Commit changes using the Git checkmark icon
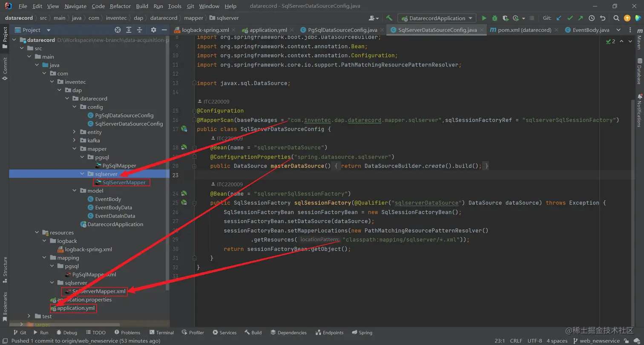The width and height of the screenshot is (644, 345). point(570,18)
